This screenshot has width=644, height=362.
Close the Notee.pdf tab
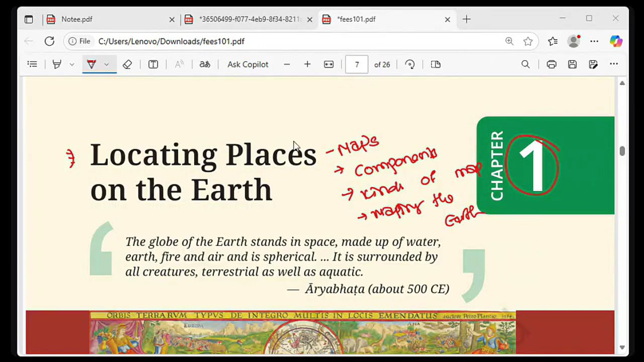click(x=172, y=19)
